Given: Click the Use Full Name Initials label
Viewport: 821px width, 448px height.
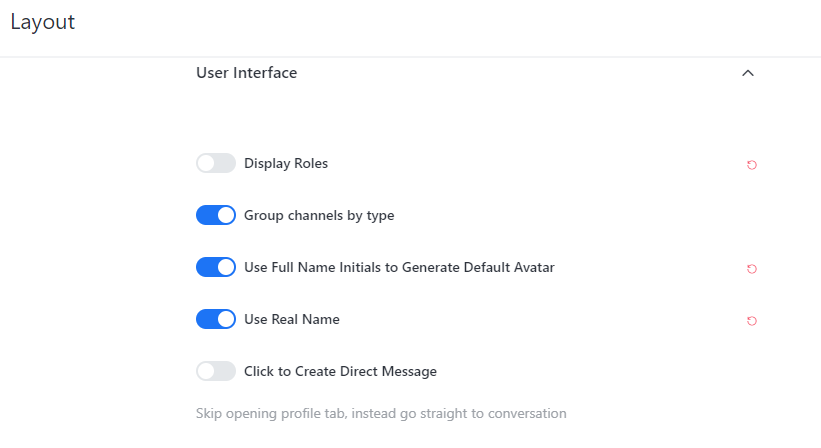Looking at the screenshot, I should (399, 267).
